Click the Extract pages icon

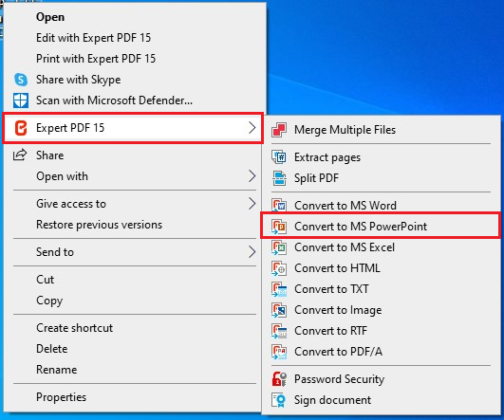[279, 157]
